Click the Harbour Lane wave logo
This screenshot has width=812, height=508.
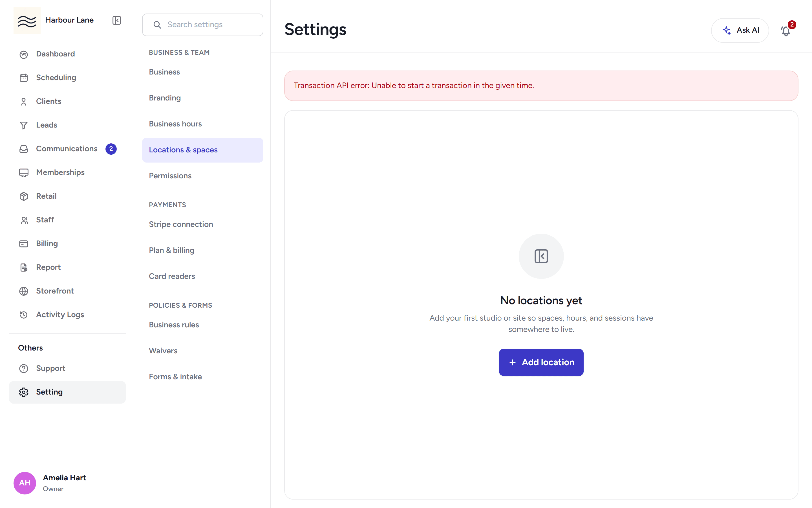coord(27,20)
